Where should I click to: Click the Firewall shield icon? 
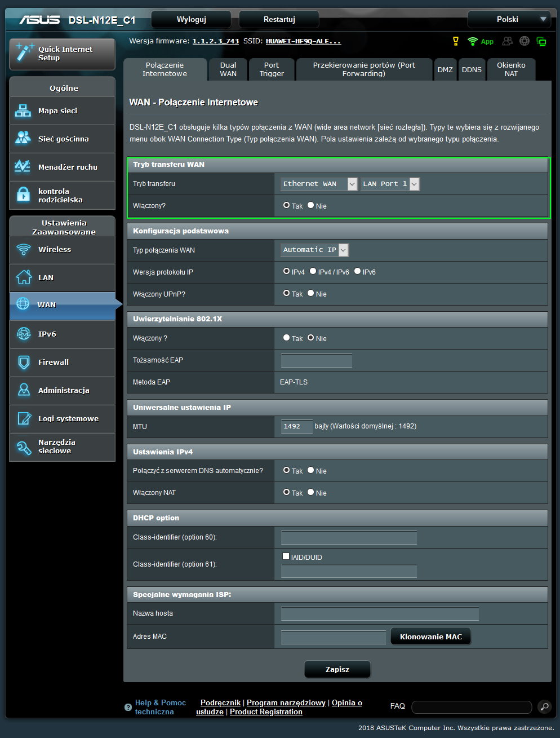pyautogui.click(x=23, y=362)
